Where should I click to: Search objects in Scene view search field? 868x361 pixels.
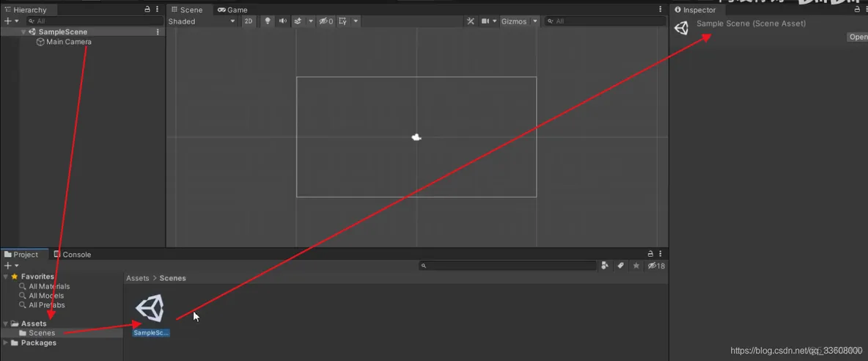pos(605,21)
